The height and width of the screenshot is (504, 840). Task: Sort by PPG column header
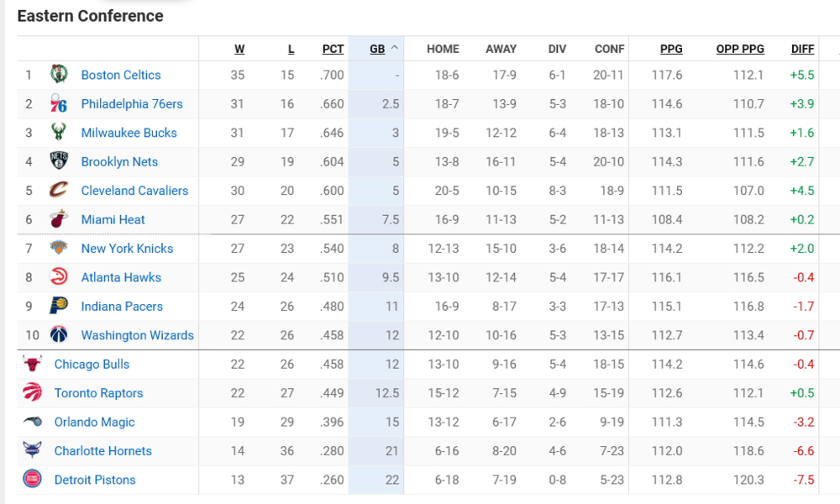pyautogui.click(x=671, y=49)
